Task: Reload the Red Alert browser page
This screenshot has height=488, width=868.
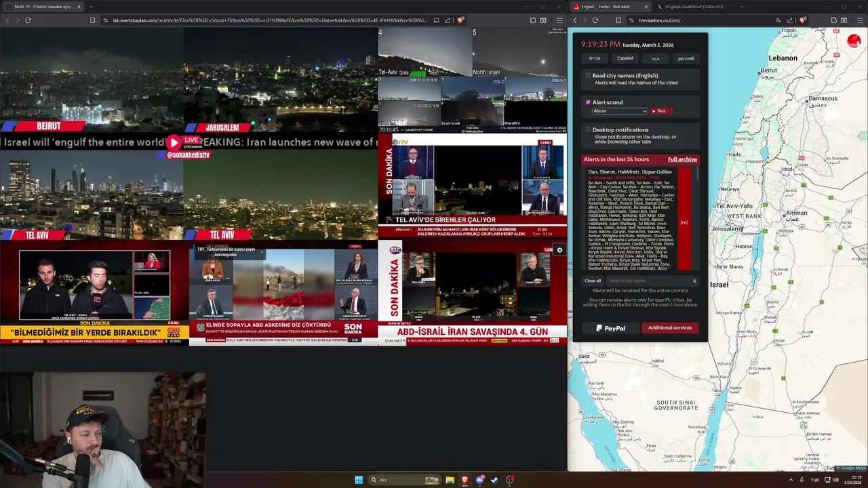Action: 595,20
